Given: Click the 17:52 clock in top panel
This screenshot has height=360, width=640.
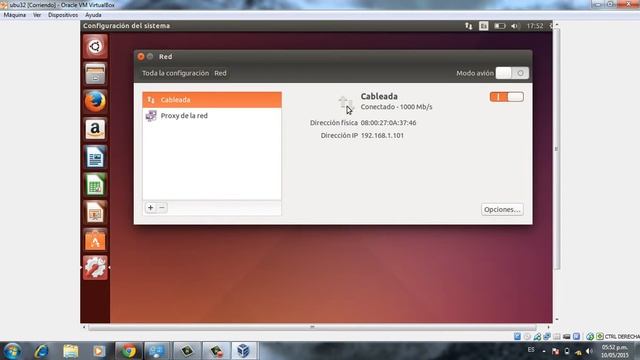Looking at the screenshot, I should (535, 26).
